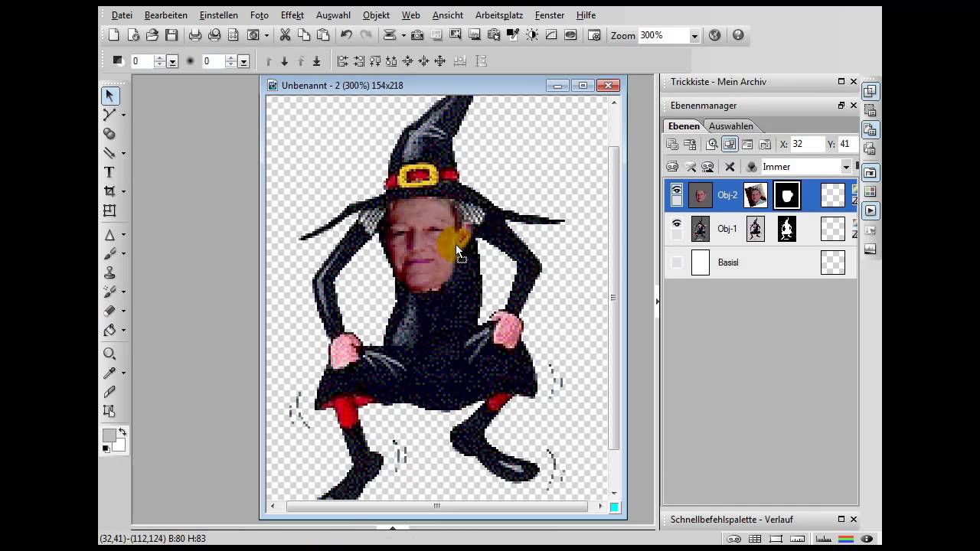The image size is (980, 551).
Task: Maximize the Ebenenmanager panel
Action: 841,106
